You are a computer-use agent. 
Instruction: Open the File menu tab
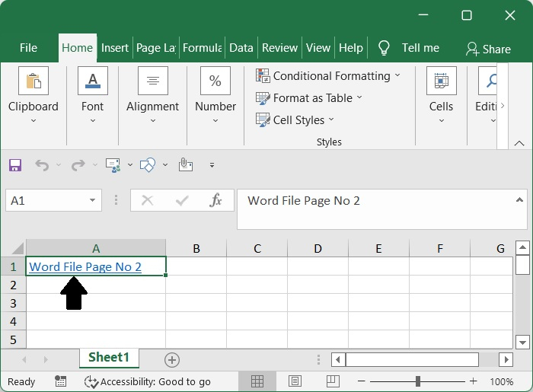28,48
